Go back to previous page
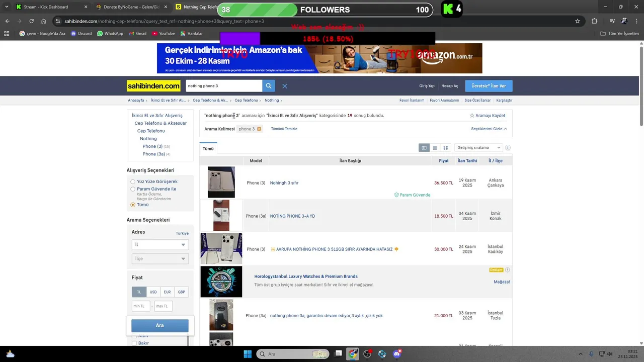 point(7,21)
